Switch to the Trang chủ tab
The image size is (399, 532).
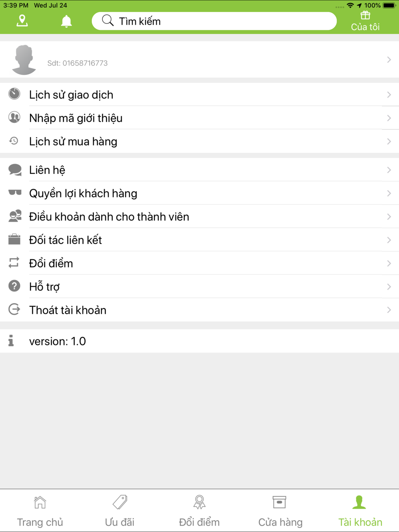tap(40, 511)
